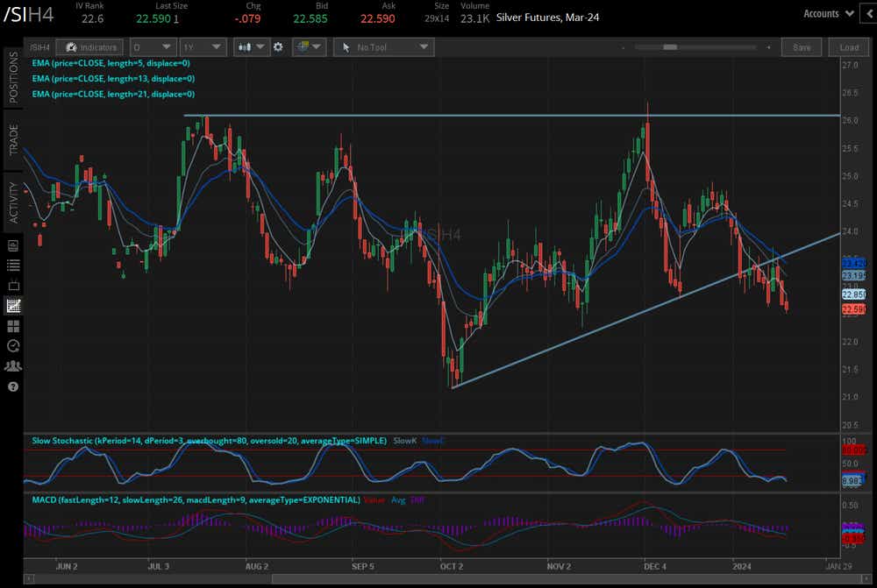Open the help question mark icon
The width and height of the screenshot is (877, 588).
click(x=13, y=386)
